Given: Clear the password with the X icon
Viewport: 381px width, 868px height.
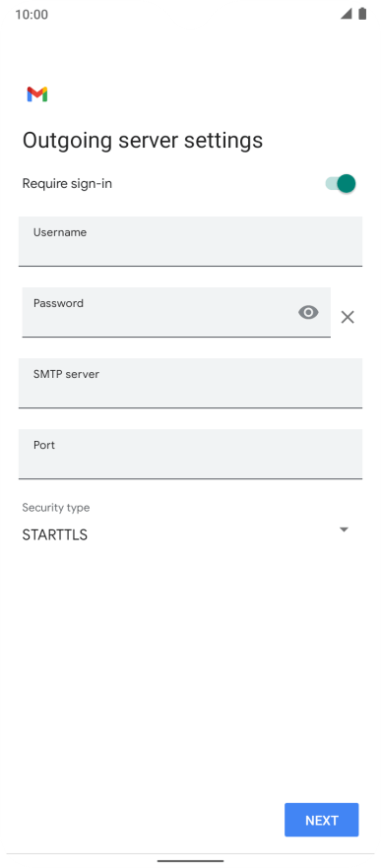Looking at the screenshot, I should tap(348, 317).
